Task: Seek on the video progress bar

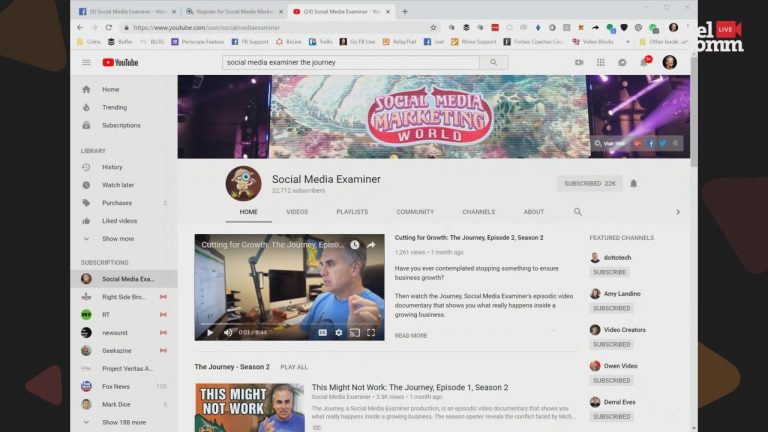Action: (289, 324)
